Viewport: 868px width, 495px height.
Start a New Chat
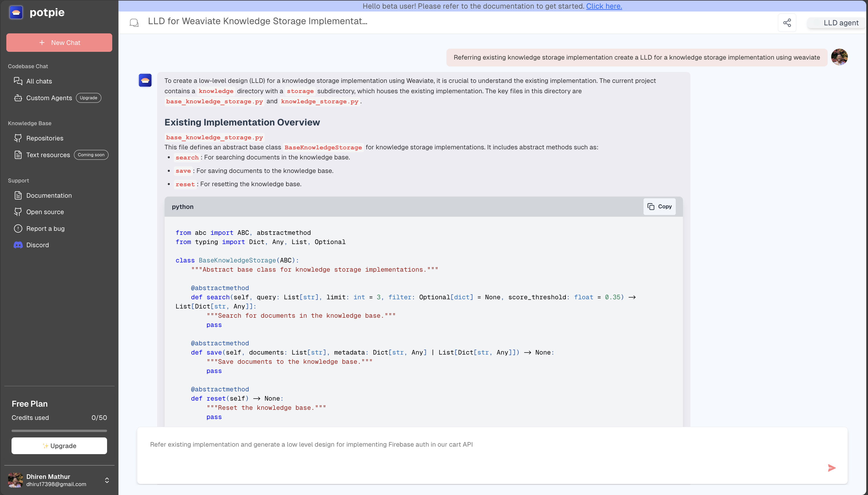[59, 43]
